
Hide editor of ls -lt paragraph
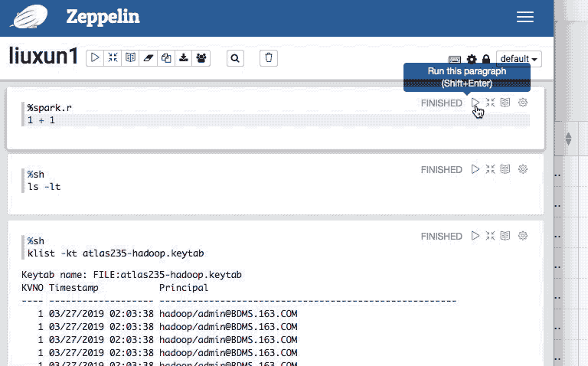click(x=490, y=169)
